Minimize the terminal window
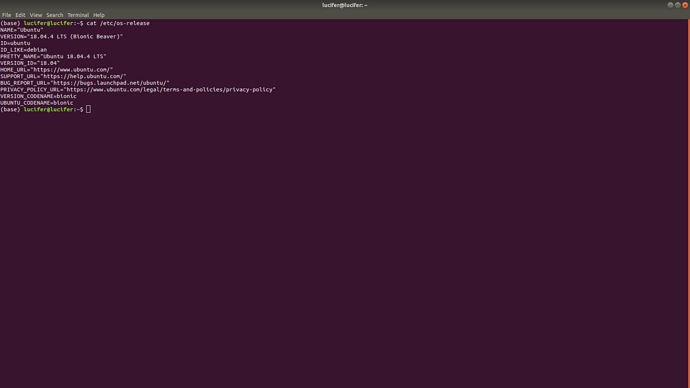690x388 pixels. click(x=670, y=5)
